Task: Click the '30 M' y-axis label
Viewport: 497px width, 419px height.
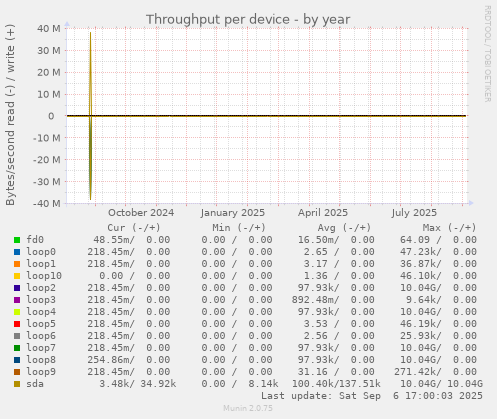Action: click(x=49, y=51)
